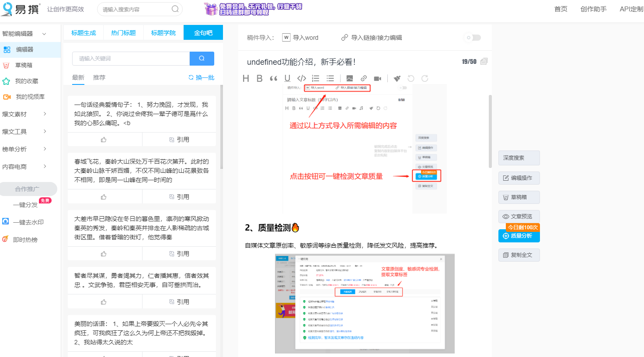Open 一键去水印 tool
644x357 pixels.
tap(28, 222)
